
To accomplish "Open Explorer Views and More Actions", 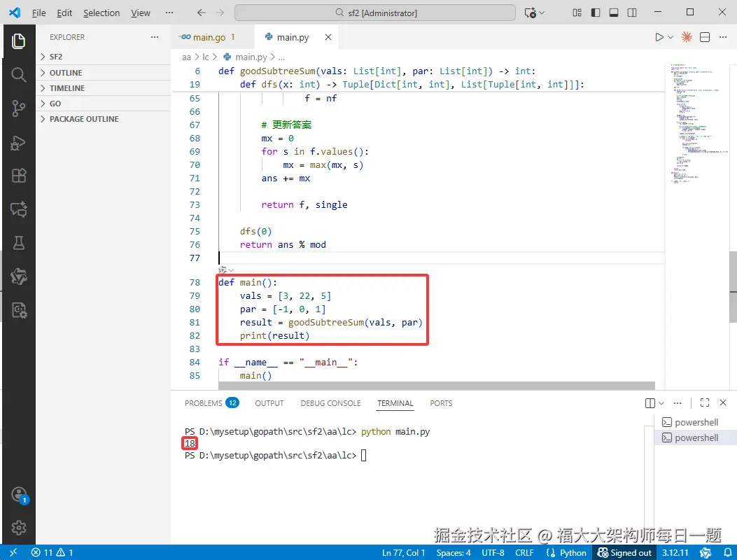I will point(155,37).
